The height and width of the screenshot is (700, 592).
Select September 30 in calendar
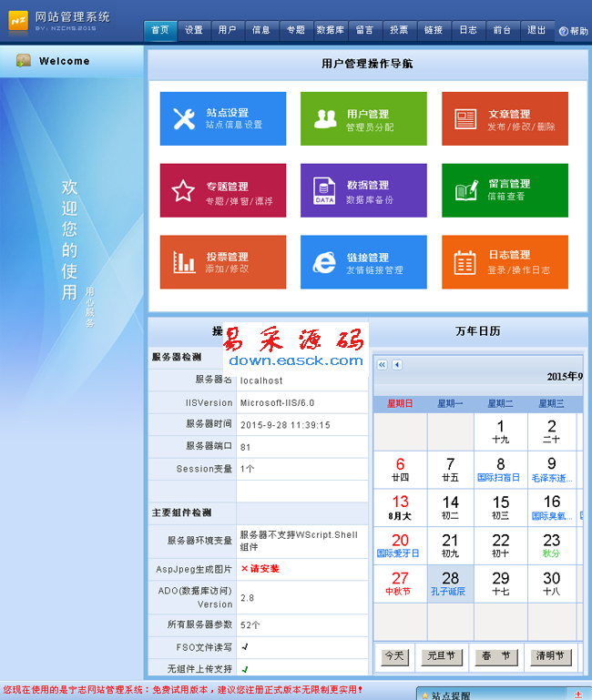coord(551,583)
